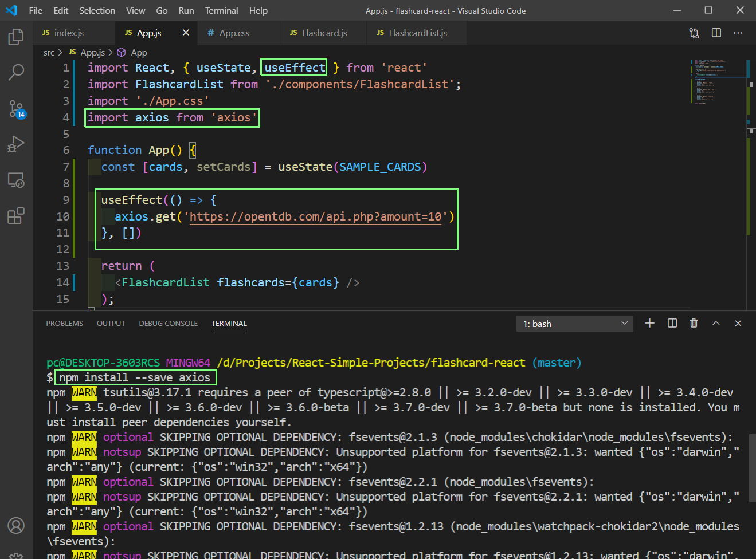756x559 pixels.
Task: Click 'pc@DESKTOP-3603RCS' in terminal prompt
Action: pos(103,363)
